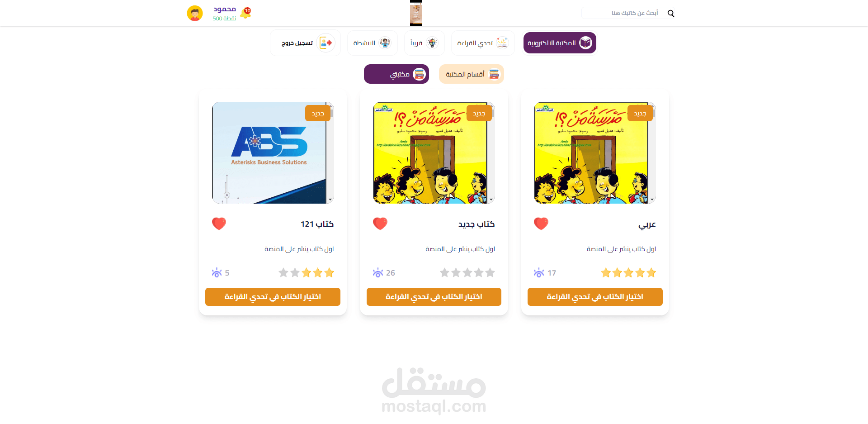Click the book search input field
This screenshot has width=868, height=424.
coord(623,13)
